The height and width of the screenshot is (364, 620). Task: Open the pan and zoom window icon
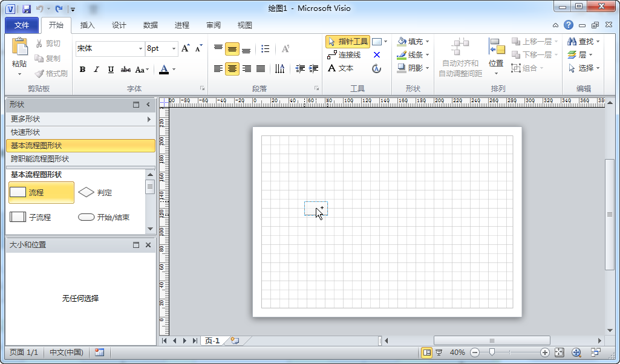coord(576,353)
